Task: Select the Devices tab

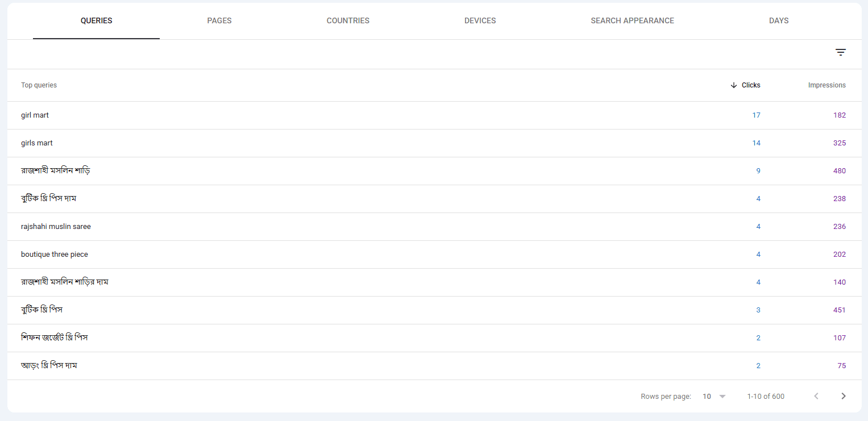Action: coord(480,21)
